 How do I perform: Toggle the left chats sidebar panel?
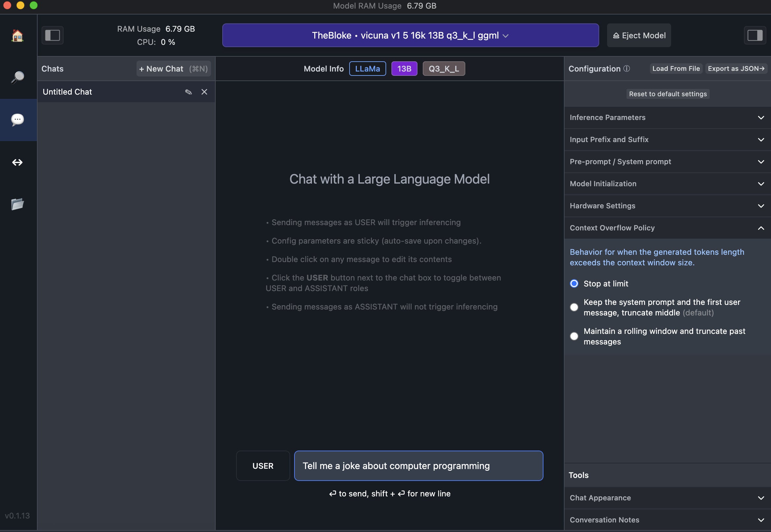(52, 35)
